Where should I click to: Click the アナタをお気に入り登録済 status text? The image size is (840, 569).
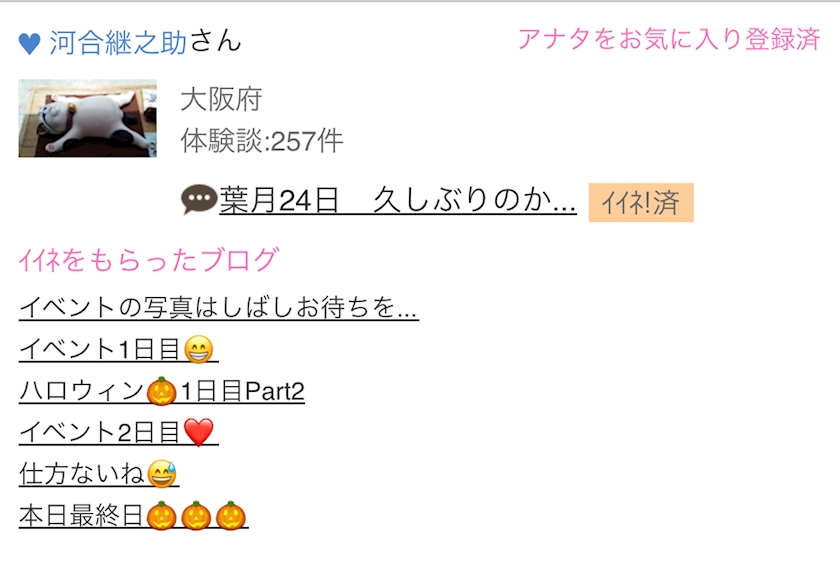669,39
